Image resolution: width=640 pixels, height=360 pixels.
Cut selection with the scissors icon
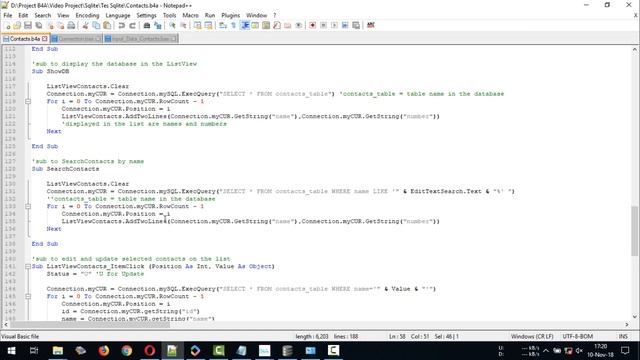(85, 25)
